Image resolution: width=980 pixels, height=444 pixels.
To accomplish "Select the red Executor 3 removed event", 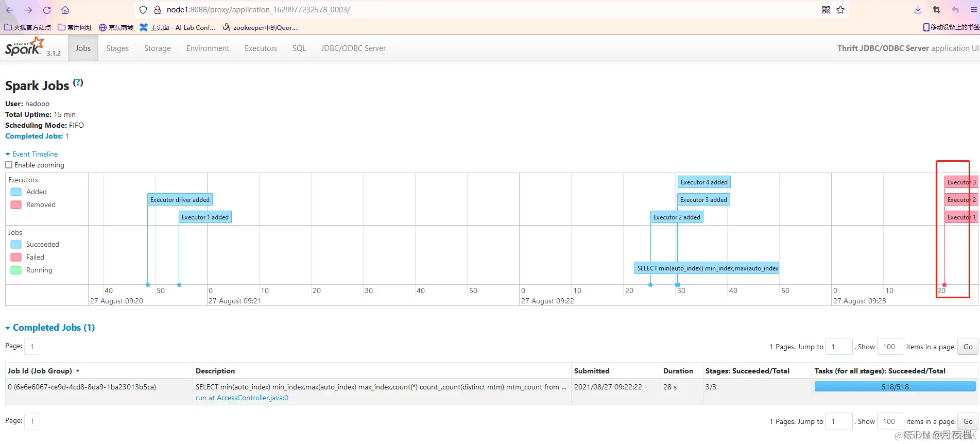I will pyautogui.click(x=961, y=182).
